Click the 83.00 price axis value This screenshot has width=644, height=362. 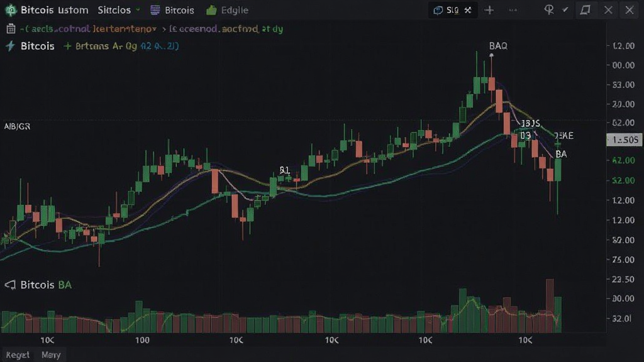point(623,85)
